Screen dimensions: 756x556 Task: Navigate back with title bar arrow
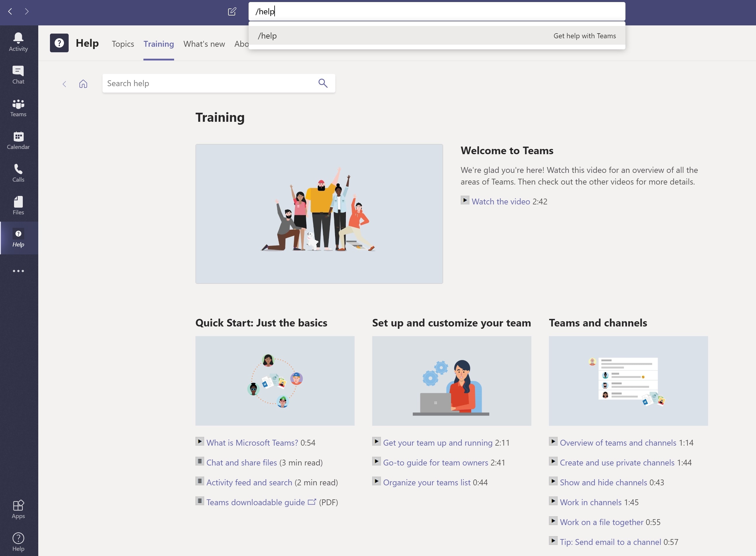pyautogui.click(x=11, y=11)
